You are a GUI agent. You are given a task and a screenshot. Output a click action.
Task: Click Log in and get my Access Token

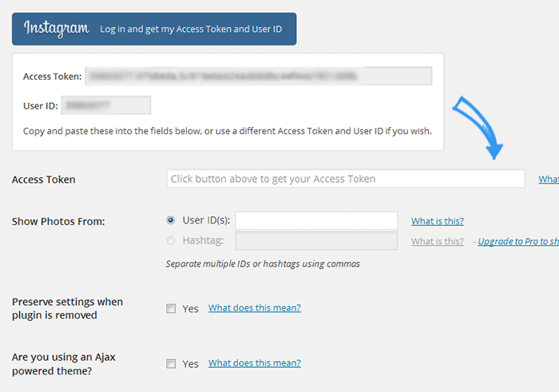point(191,30)
